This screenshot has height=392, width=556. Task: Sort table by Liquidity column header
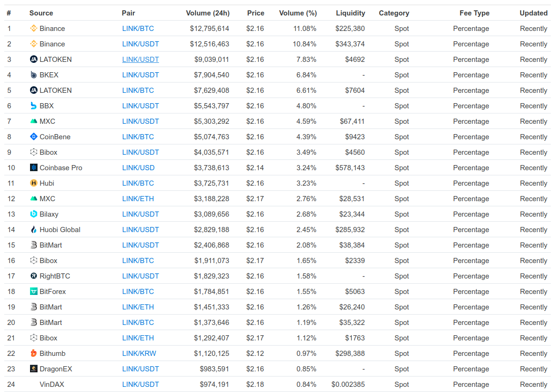[x=350, y=13]
